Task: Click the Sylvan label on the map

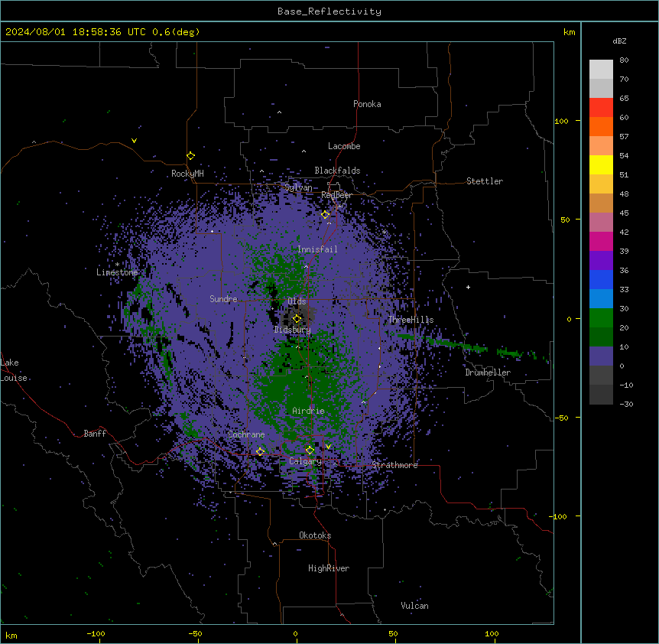Action: pyautogui.click(x=298, y=187)
